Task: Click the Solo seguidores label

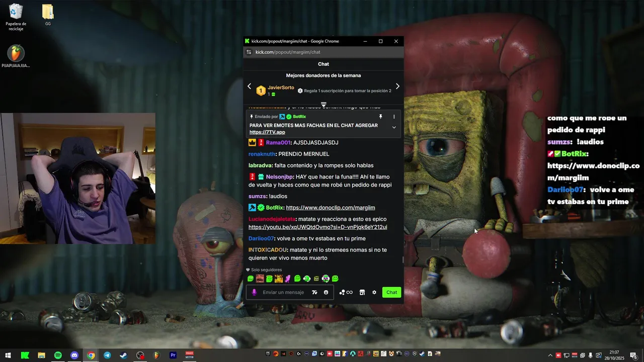Action: click(267, 270)
